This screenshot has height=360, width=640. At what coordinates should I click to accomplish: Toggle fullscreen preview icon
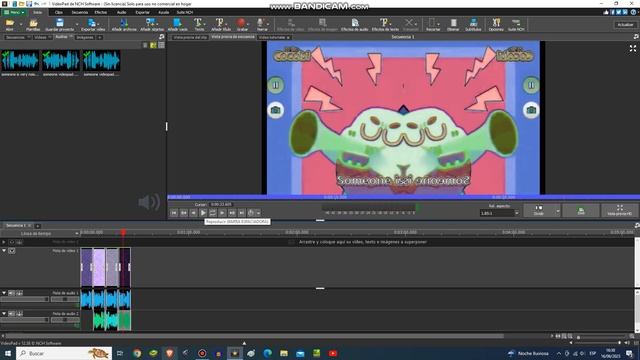(633, 49)
